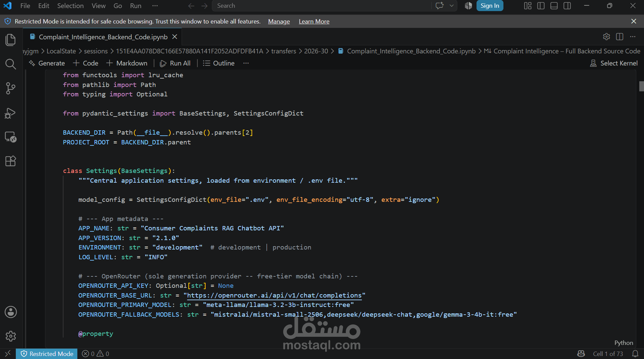Click the APP_VERSION "2.1.0" line

128,238
